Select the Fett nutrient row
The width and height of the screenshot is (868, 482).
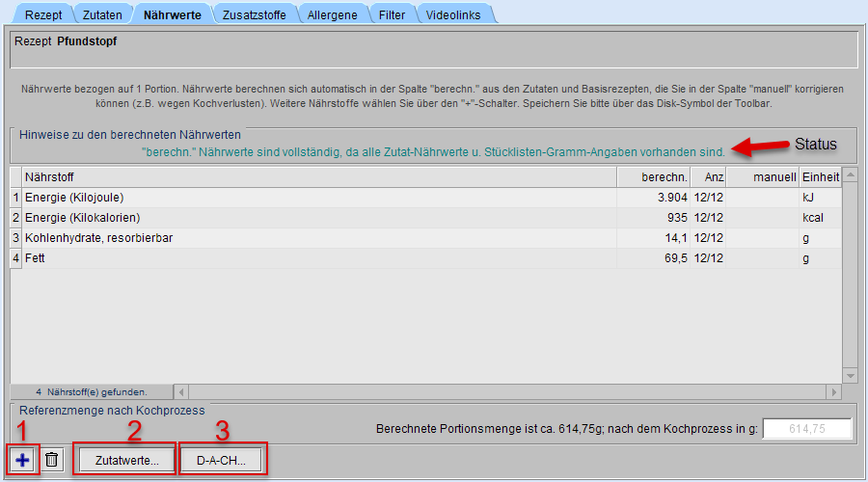(425, 258)
